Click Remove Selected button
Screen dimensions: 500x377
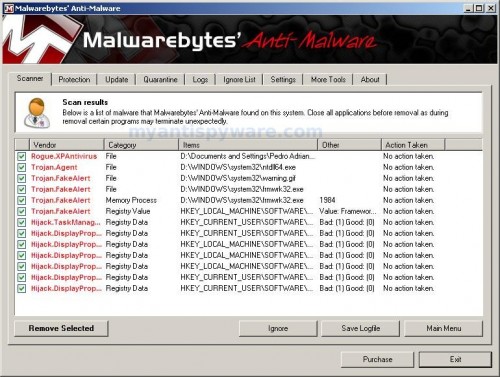click(61, 328)
